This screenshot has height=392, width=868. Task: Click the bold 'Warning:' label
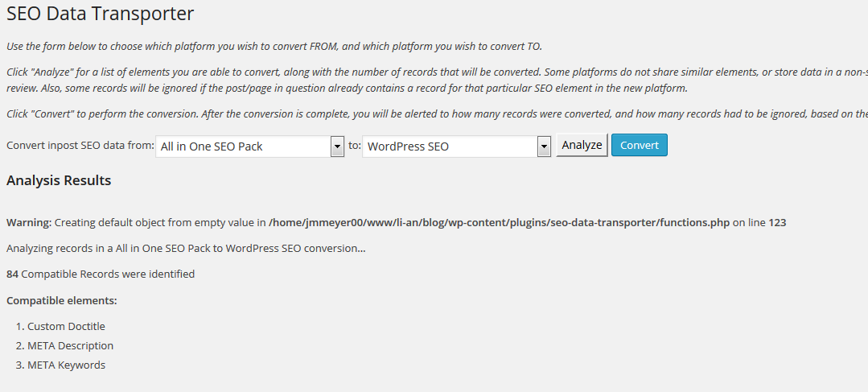tap(29, 223)
